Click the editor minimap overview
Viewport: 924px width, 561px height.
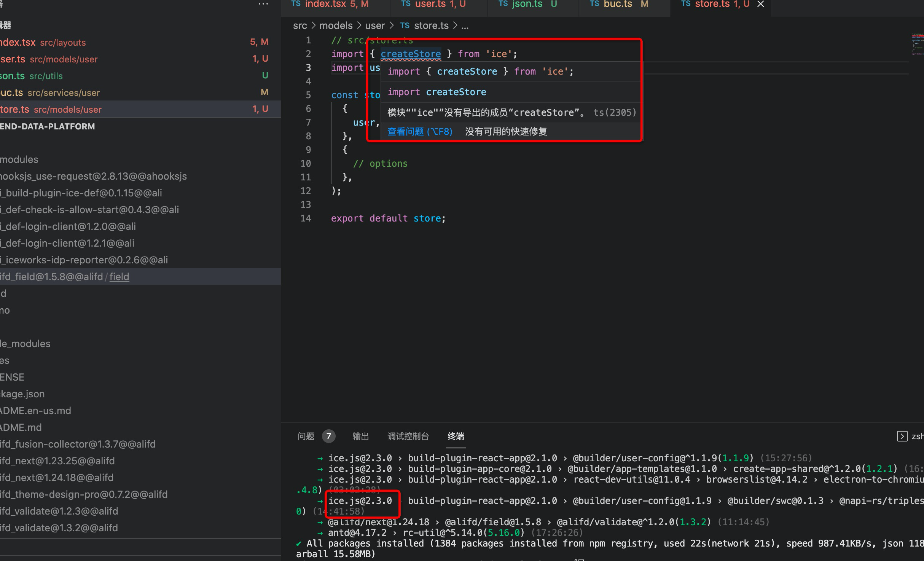pyautogui.click(x=917, y=44)
